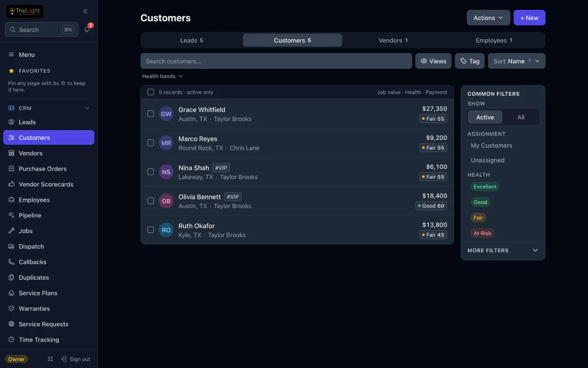
Task: Collapse the CRM section chevron
Action: (87, 108)
